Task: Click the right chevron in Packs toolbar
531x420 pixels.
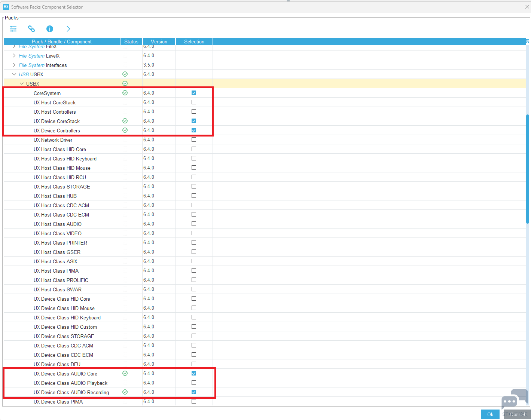Action: [68, 29]
